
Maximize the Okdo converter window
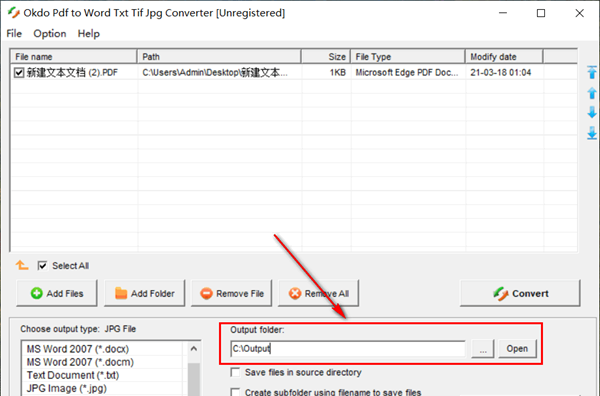pos(541,13)
